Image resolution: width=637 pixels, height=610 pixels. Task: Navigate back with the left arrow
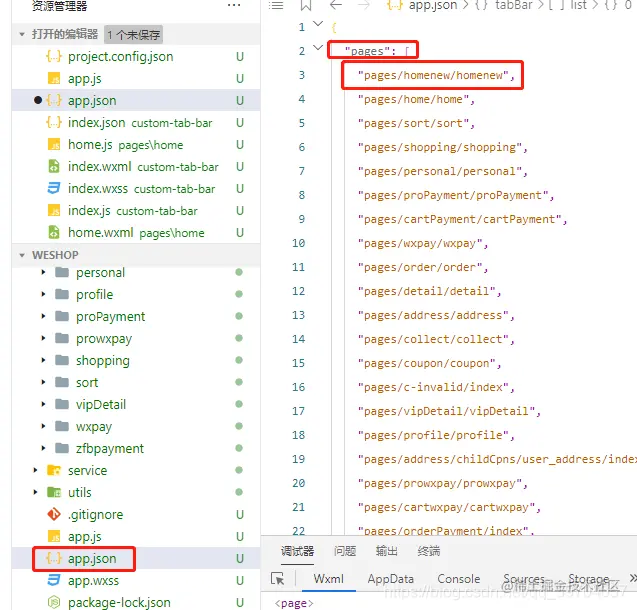336,5
